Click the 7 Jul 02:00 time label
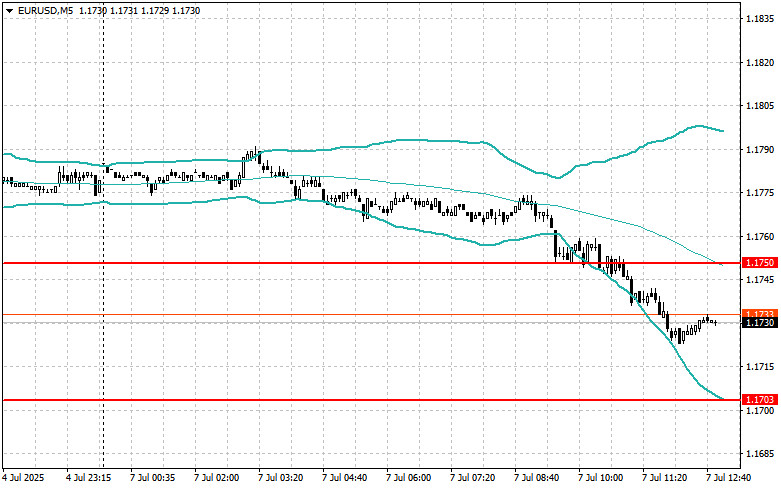Viewport: 781px width, 489px height. 217,478
